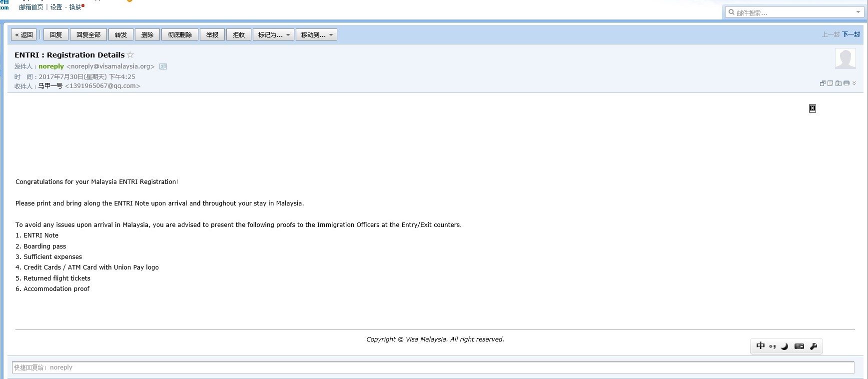Click the save email download icon
Image resolution: width=868 pixels, height=379 pixels.
click(839, 83)
